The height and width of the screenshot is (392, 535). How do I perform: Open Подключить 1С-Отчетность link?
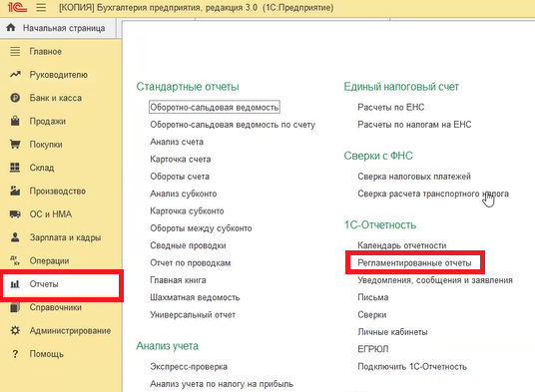click(412, 366)
